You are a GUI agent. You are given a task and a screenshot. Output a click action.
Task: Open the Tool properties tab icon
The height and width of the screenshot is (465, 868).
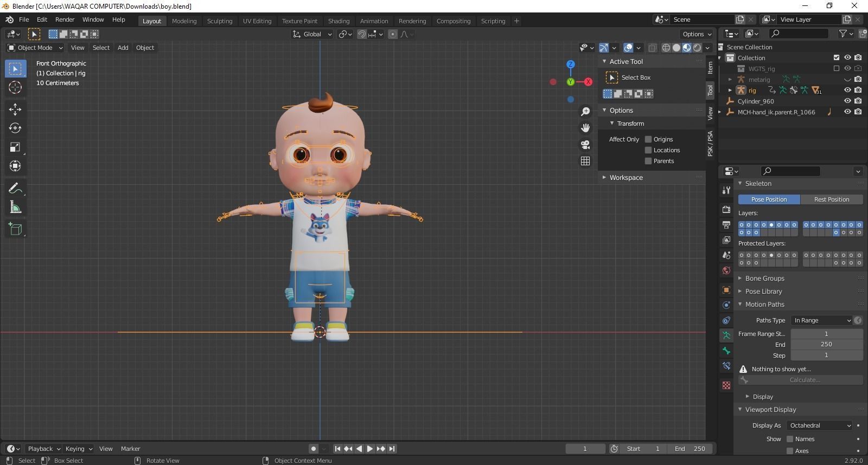pos(726,190)
